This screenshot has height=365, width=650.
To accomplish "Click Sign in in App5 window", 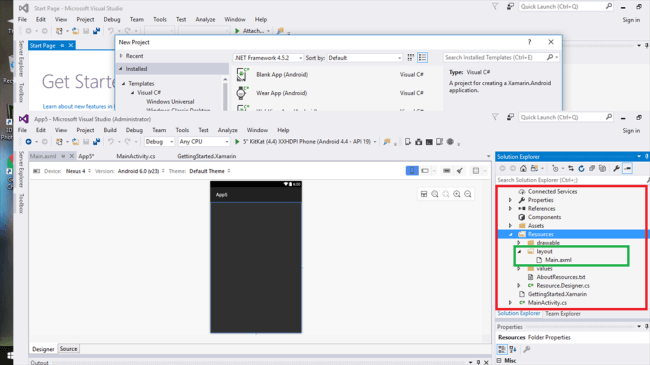I will [631, 131].
